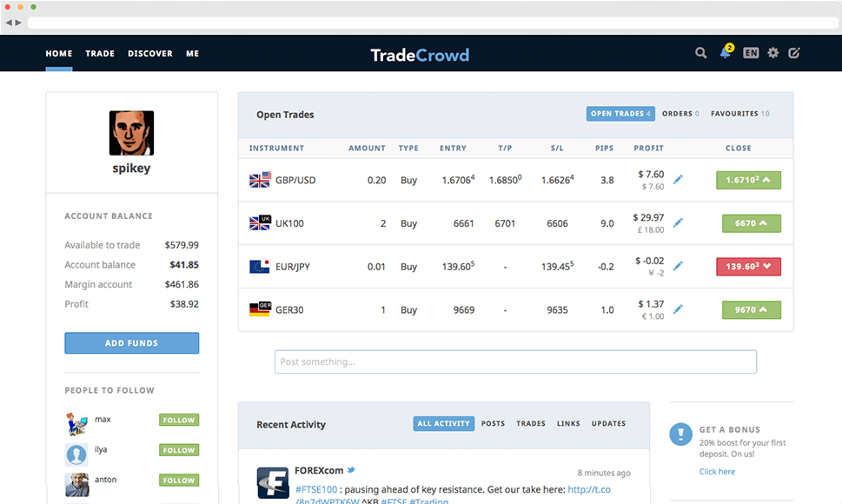The image size is (842, 504).
Task: Focus the 'Post something...' input field
Action: (515, 361)
